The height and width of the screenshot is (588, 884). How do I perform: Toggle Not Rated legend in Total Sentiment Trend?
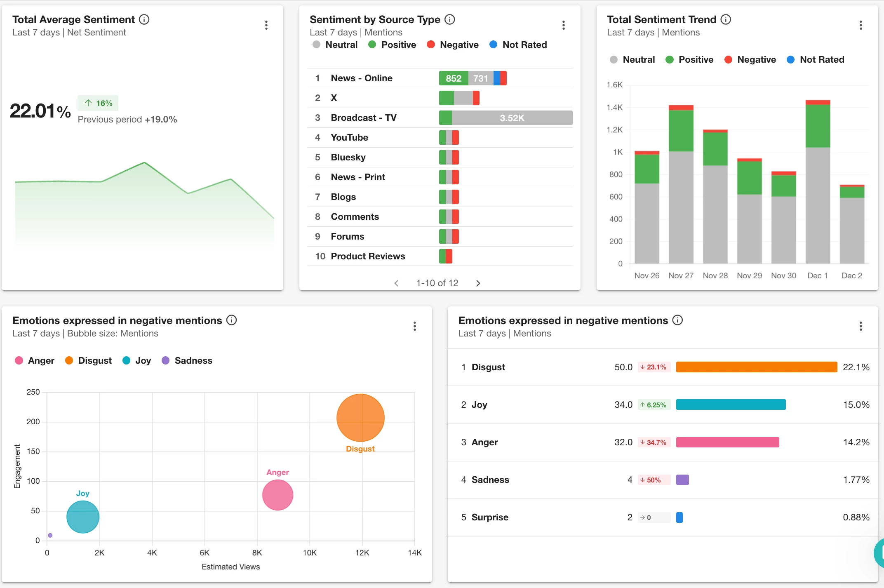(815, 59)
